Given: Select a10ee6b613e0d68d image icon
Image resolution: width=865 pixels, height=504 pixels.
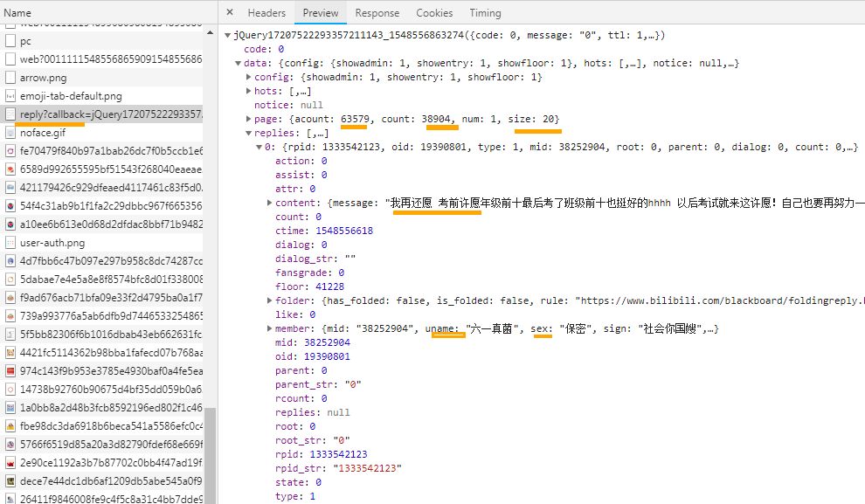Looking at the screenshot, I should [10, 224].
